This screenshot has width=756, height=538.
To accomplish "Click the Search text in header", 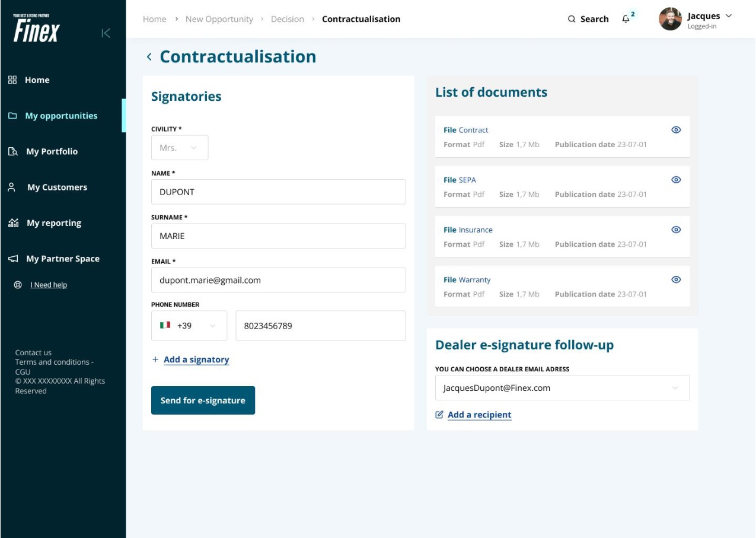I will click(595, 19).
